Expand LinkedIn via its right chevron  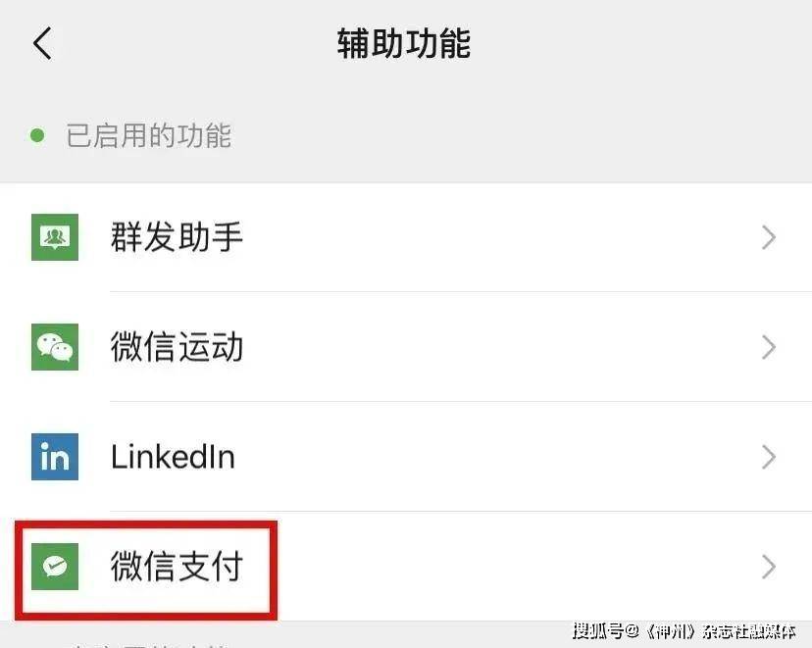pos(769,457)
